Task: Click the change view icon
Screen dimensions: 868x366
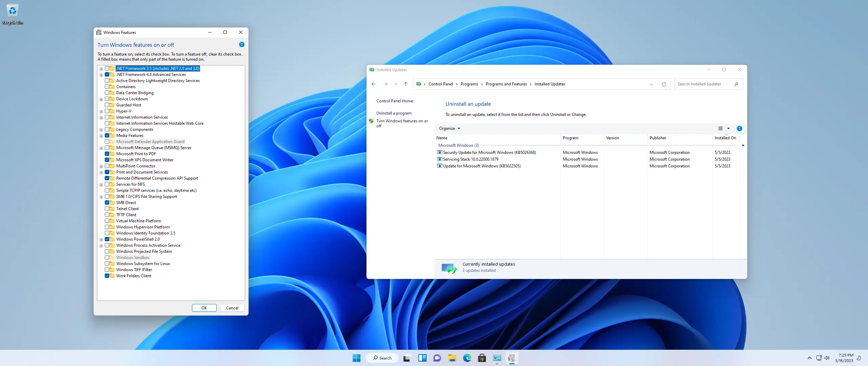Action: (721, 128)
